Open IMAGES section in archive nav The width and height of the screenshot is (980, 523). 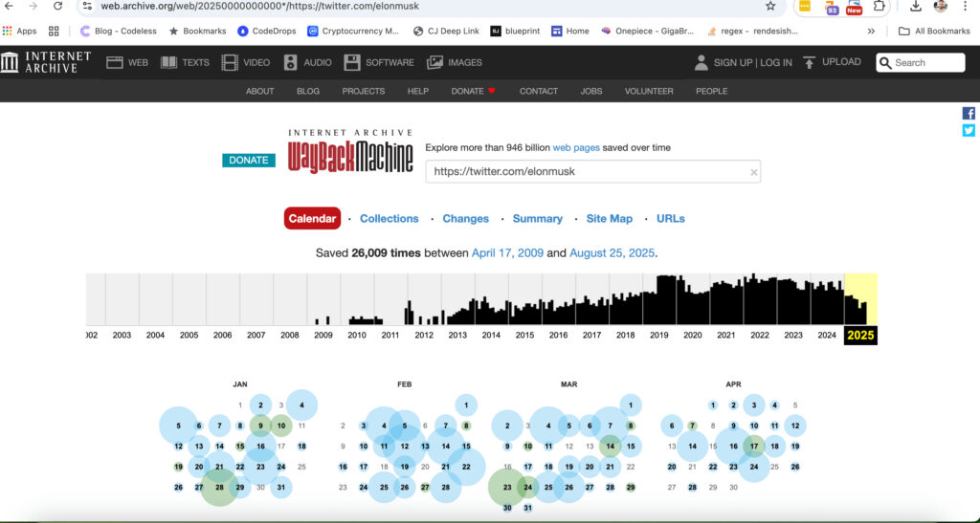point(455,62)
